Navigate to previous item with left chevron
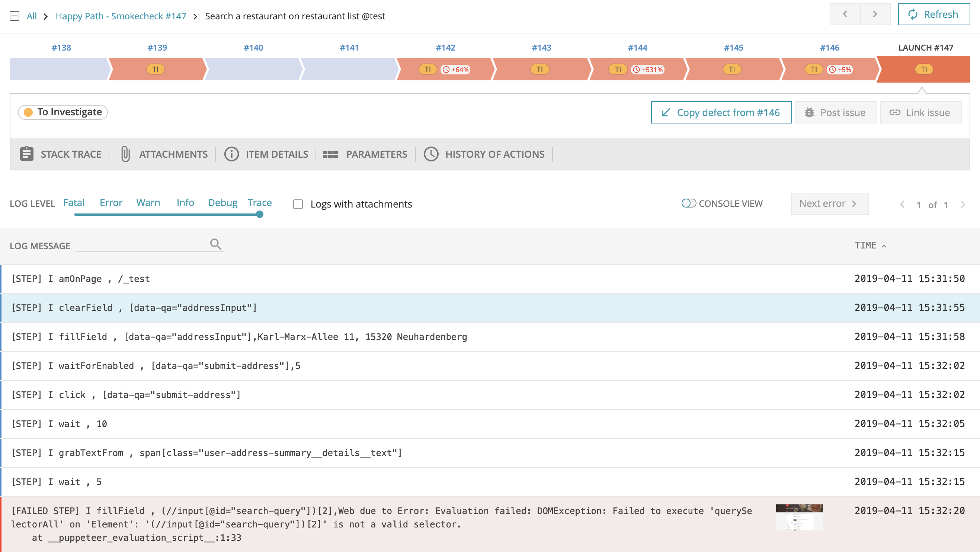The width and height of the screenshot is (980, 552). click(x=845, y=15)
